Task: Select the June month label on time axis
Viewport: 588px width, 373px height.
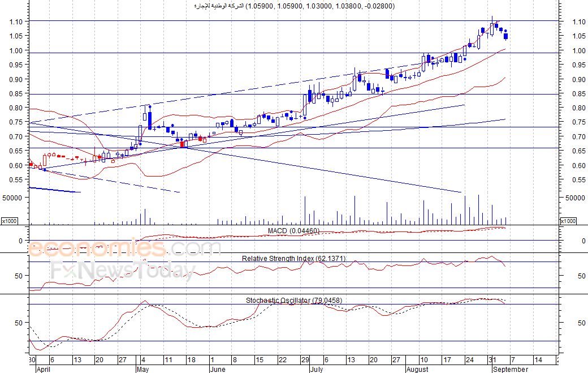Action: (x=218, y=369)
